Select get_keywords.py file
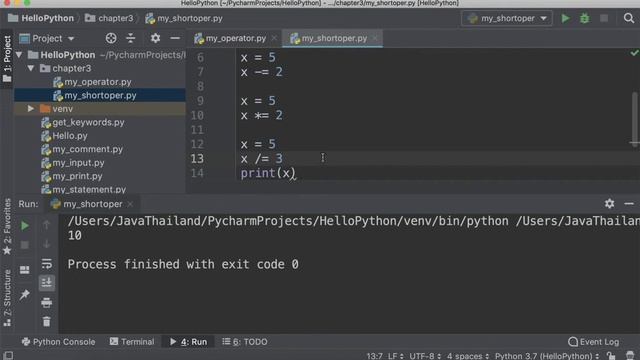Image resolution: width=640 pixels, height=360 pixels. [88, 122]
